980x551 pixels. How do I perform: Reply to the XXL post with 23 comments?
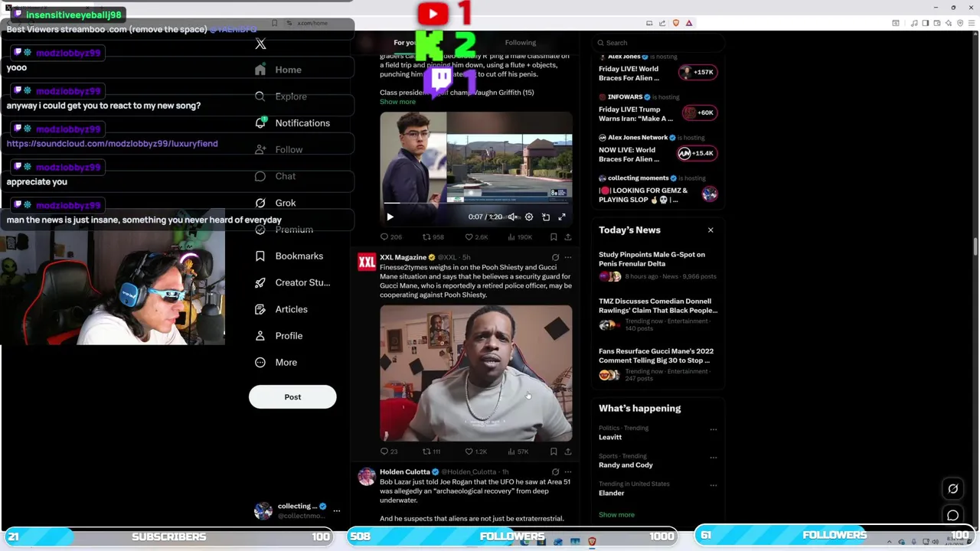click(x=389, y=452)
